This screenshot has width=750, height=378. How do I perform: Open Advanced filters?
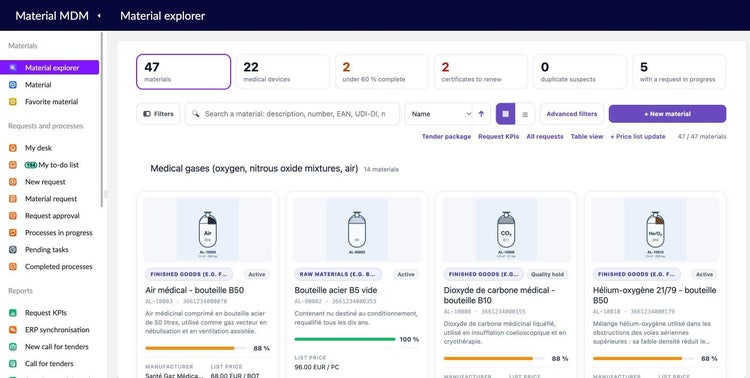click(572, 114)
